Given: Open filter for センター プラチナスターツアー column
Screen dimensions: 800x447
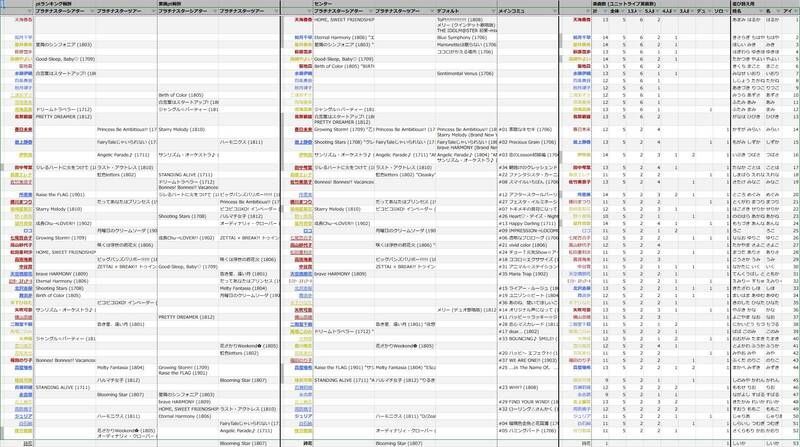Looking at the screenshot, I should [x=432, y=11].
